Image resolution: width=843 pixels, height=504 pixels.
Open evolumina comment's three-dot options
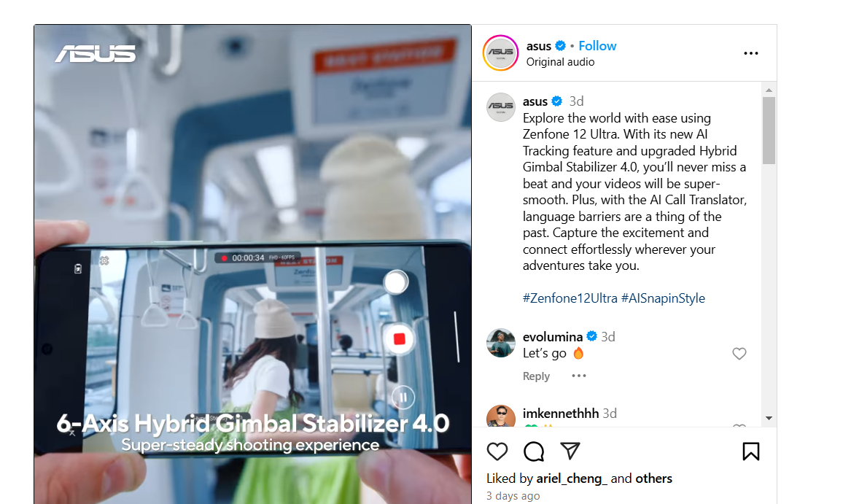[578, 376]
